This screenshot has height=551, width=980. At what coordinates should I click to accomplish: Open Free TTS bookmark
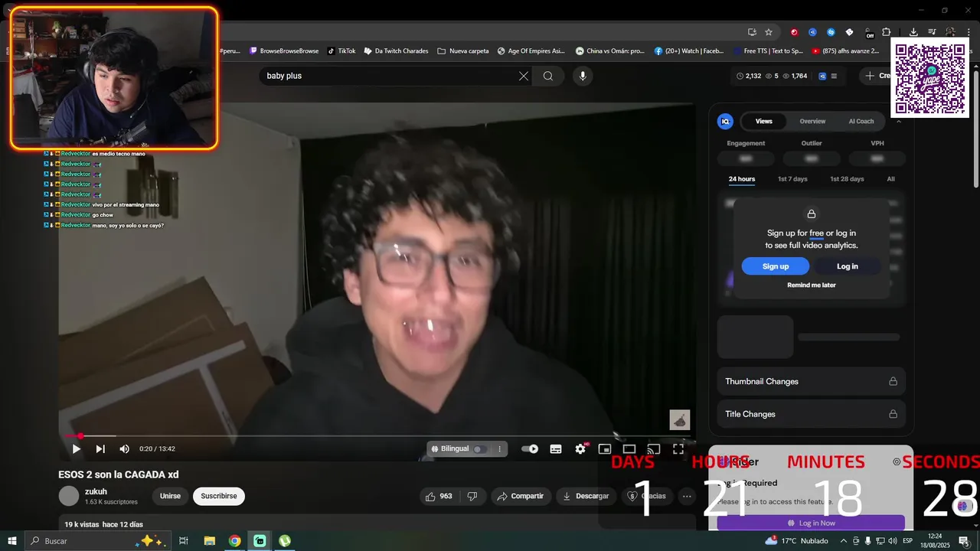point(767,51)
